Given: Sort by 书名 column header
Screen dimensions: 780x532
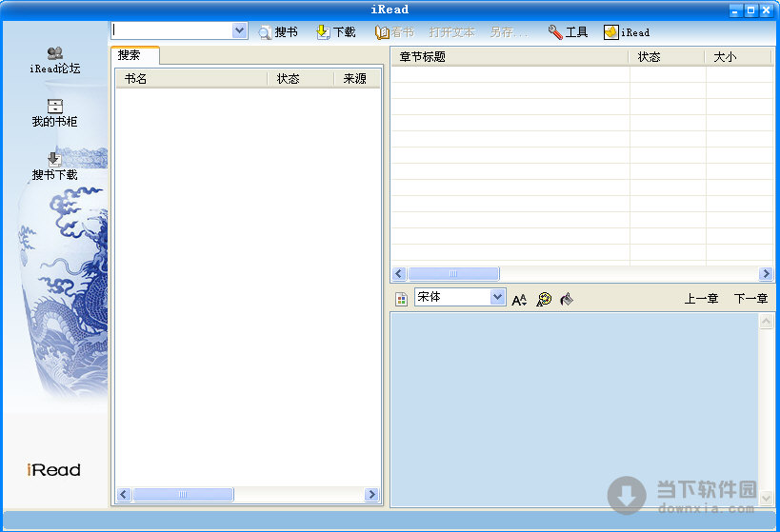Looking at the screenshot, I should 190,79.
